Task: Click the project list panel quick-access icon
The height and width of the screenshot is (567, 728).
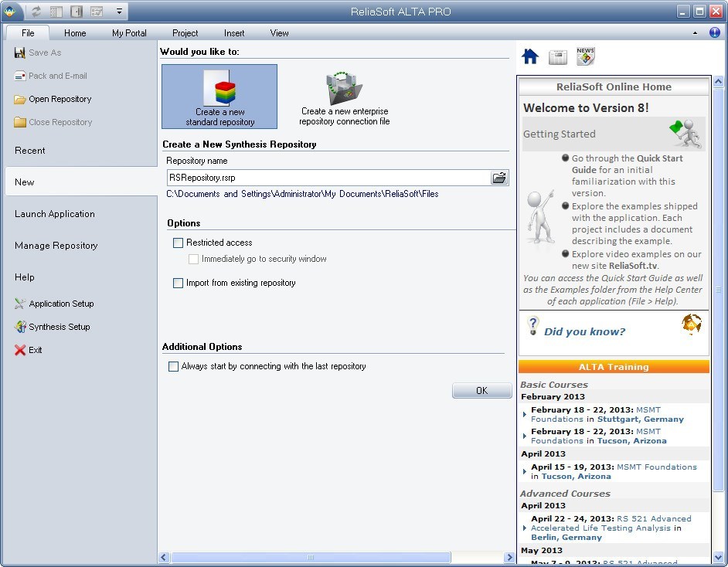Action: point(56,12)
